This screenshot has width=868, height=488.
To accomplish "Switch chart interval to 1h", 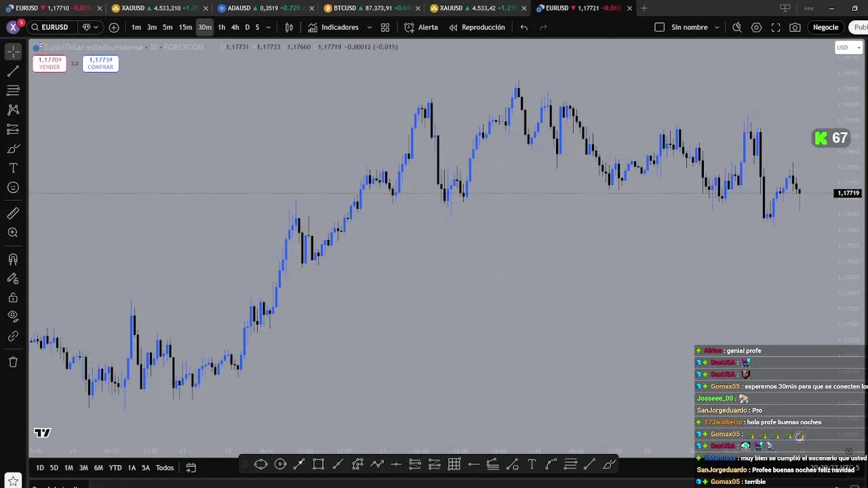I will point(221,27).
